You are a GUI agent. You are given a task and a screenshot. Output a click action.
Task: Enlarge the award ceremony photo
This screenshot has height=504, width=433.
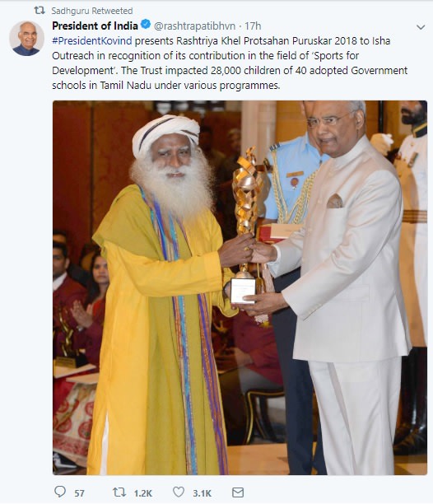(x=240, y=287)
